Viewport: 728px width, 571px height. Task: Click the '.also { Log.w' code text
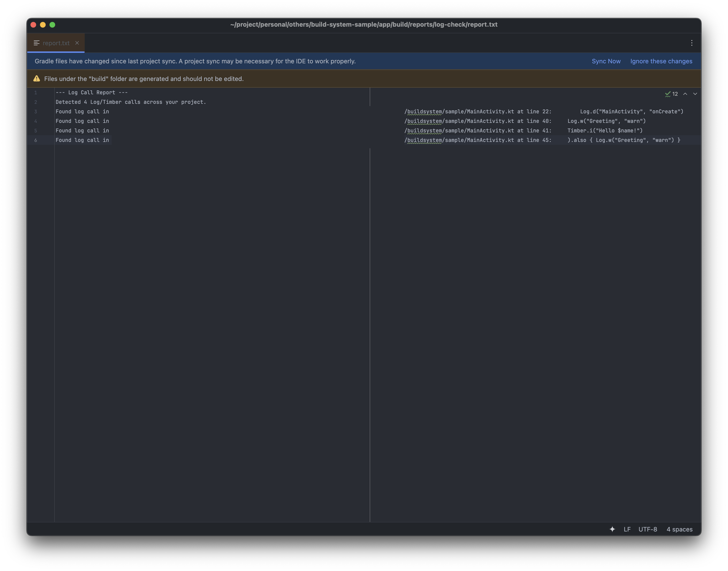tap(624, 140)
